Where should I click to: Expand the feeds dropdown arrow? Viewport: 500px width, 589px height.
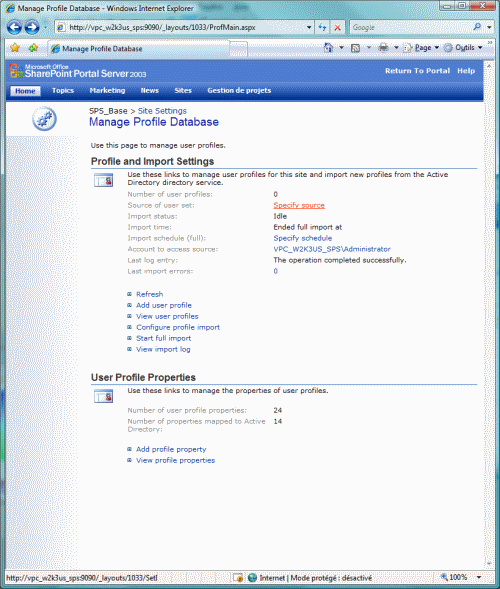click(369, 48)
